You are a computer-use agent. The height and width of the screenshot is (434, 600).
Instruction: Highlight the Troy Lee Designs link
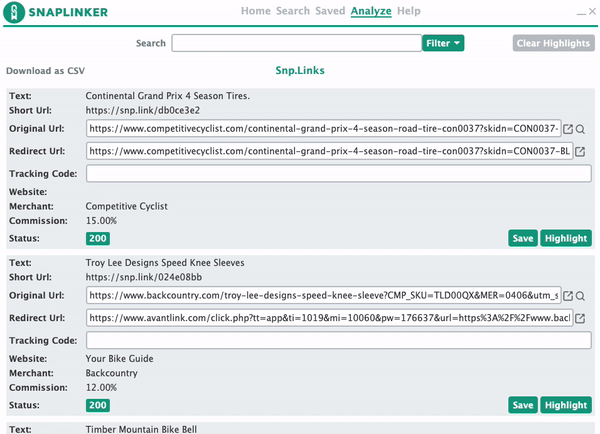566,405
